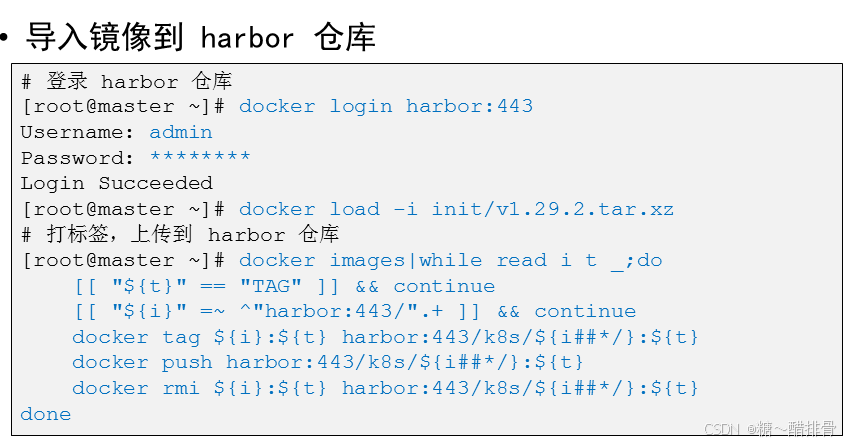Image resolution: width=848 pixels, height=445 pixels.
Task: Click the comment 打标签，上传到 harbor 仓库
Action: [180, 234]
